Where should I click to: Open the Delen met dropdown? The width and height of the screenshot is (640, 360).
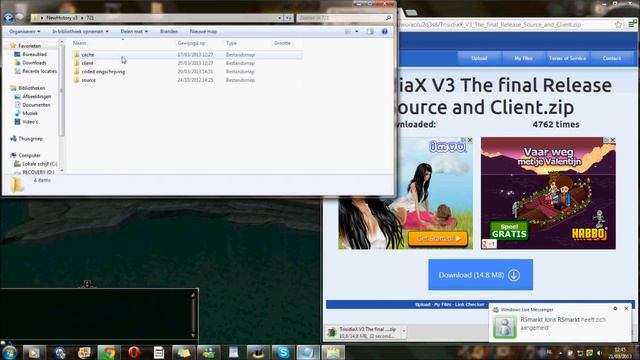(134, 31)
